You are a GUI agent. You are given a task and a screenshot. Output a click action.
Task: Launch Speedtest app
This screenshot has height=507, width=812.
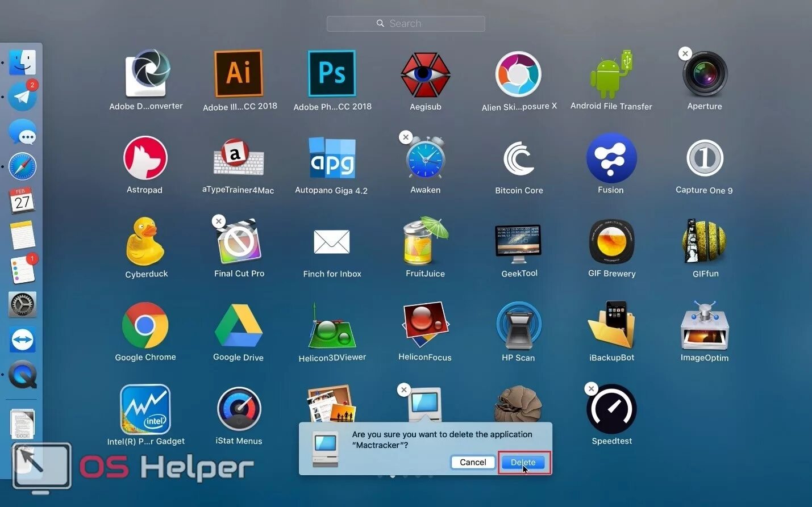pyautogui.click(x=611, y=409)
